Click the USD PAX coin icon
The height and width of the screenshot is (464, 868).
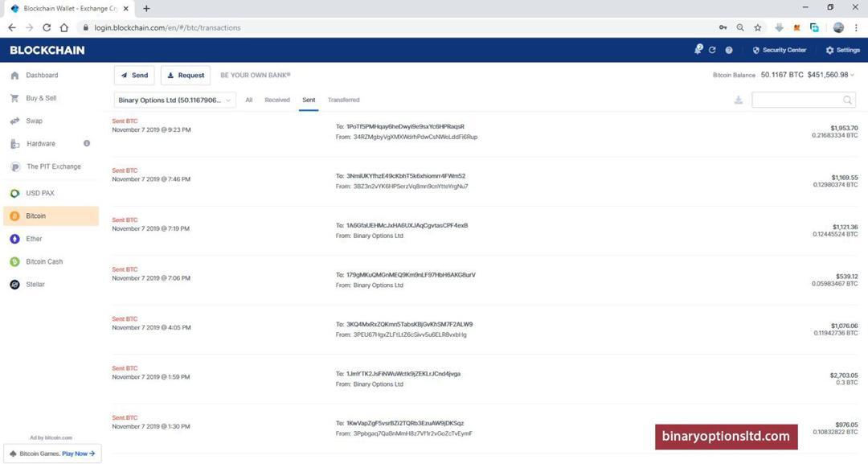(15, 193)
